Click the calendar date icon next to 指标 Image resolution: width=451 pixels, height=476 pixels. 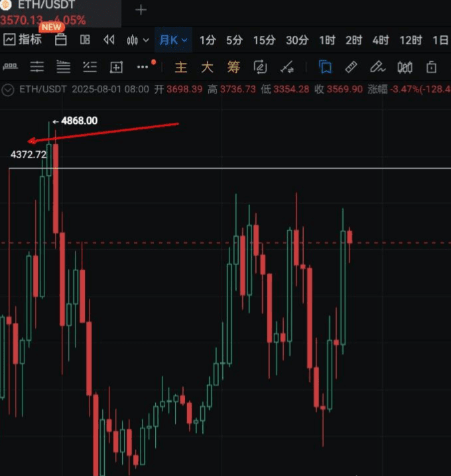[x=61, y=40]
